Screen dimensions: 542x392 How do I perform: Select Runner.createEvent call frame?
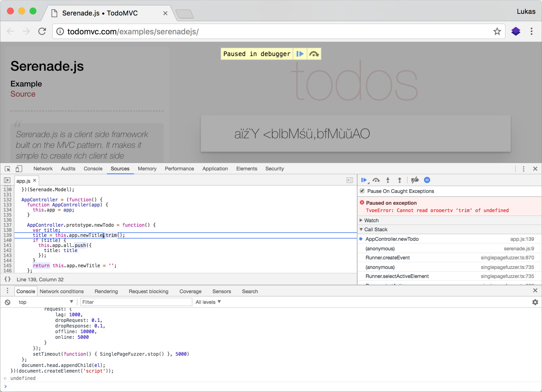tap(450, 258)
